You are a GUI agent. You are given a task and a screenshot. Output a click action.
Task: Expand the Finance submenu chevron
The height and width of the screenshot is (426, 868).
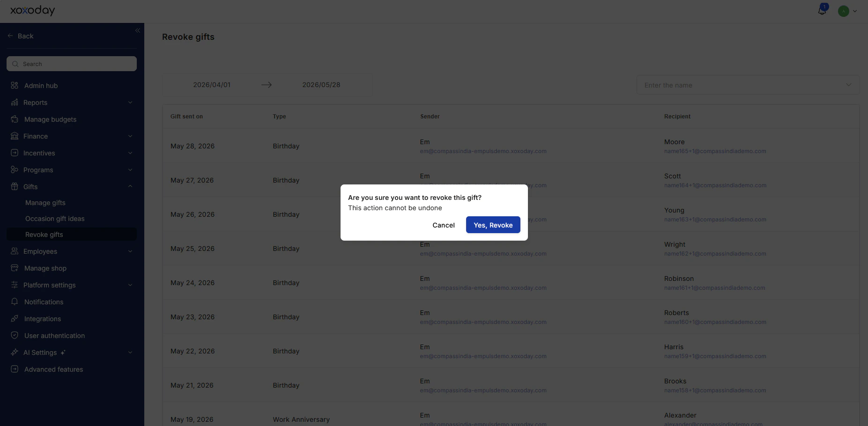pyautogui.click(x=130, y=136)
